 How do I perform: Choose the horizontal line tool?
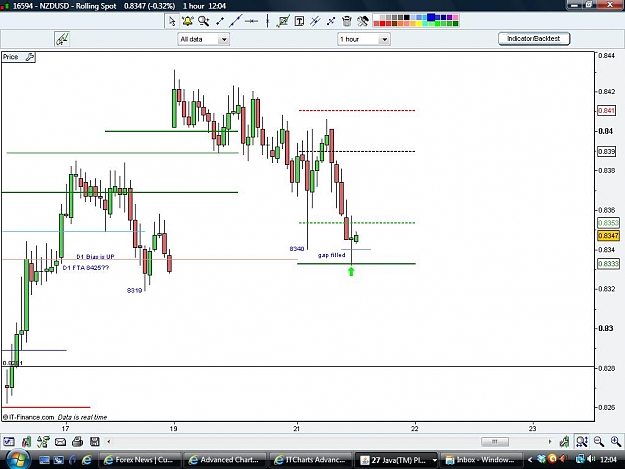251,21
